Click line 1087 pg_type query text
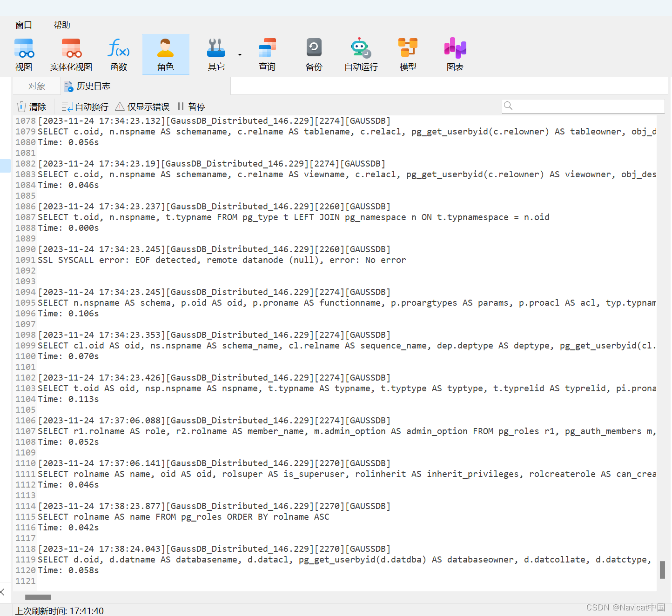672x616 pixels. (294, 217)
